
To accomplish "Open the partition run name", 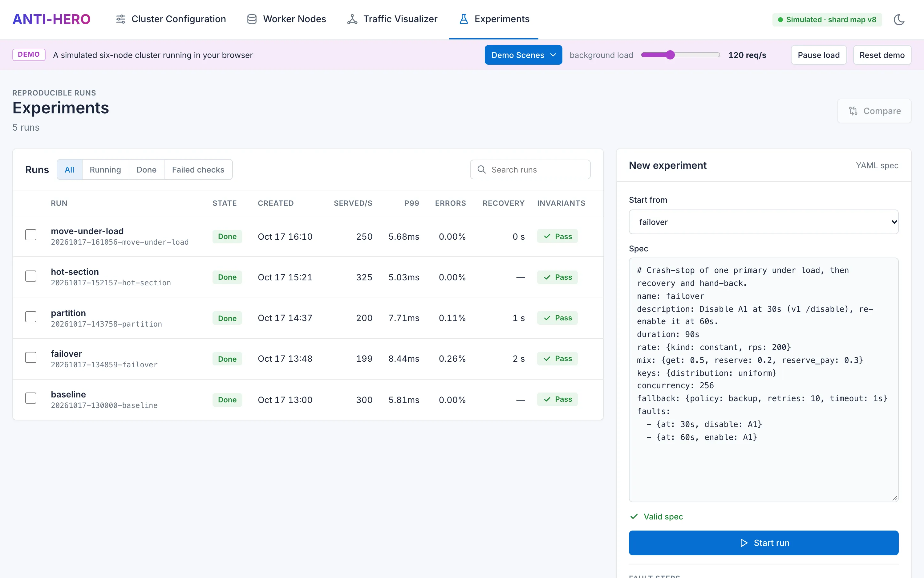I will (68, 313).
